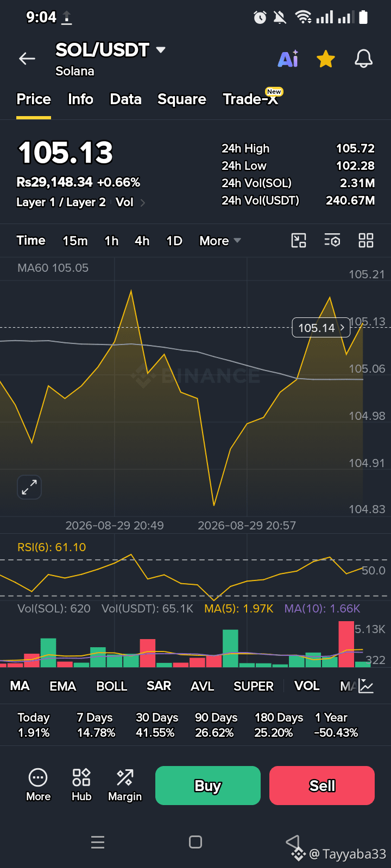Select the 4h interval
Image resolution: width=391 pixels, height=868 pixels.
(x=142, y=240)
